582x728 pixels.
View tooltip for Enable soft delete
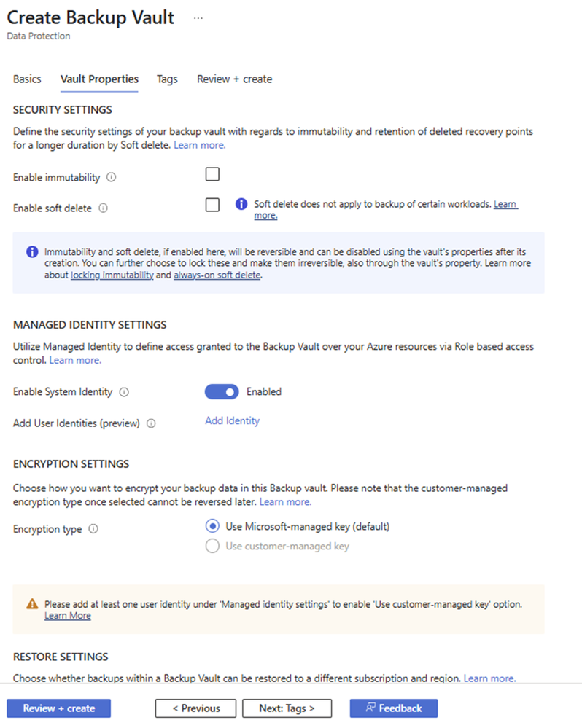(101, 208)
